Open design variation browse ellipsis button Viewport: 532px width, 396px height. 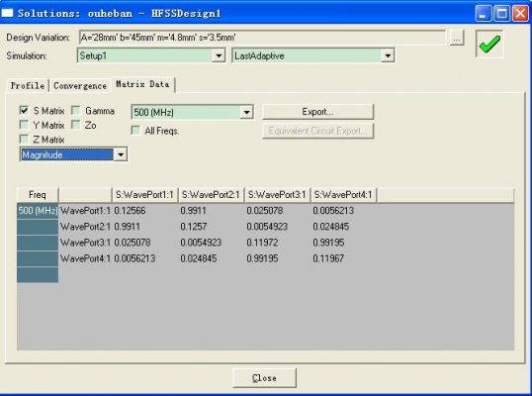coord(457,38)
